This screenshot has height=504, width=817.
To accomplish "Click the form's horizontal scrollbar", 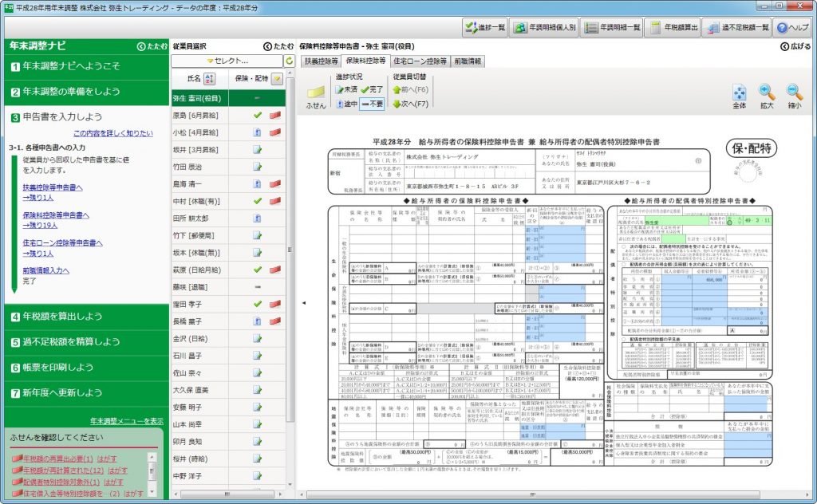I will tap(532, 494).
